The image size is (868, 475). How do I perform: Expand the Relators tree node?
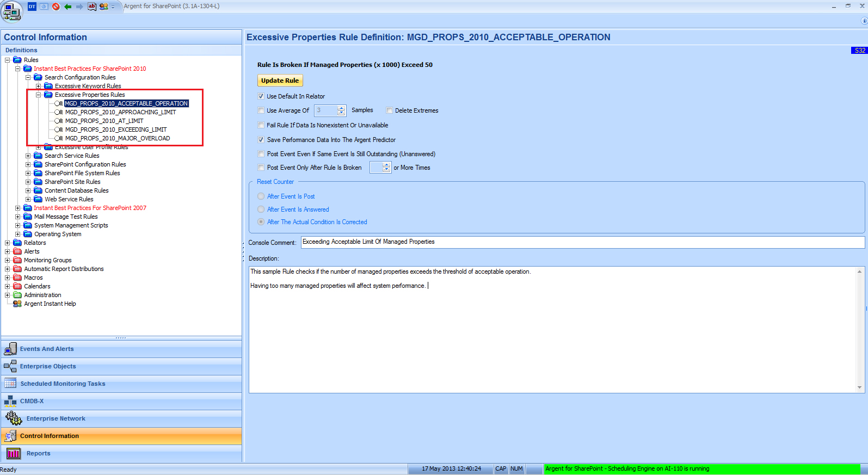(8, 243)
